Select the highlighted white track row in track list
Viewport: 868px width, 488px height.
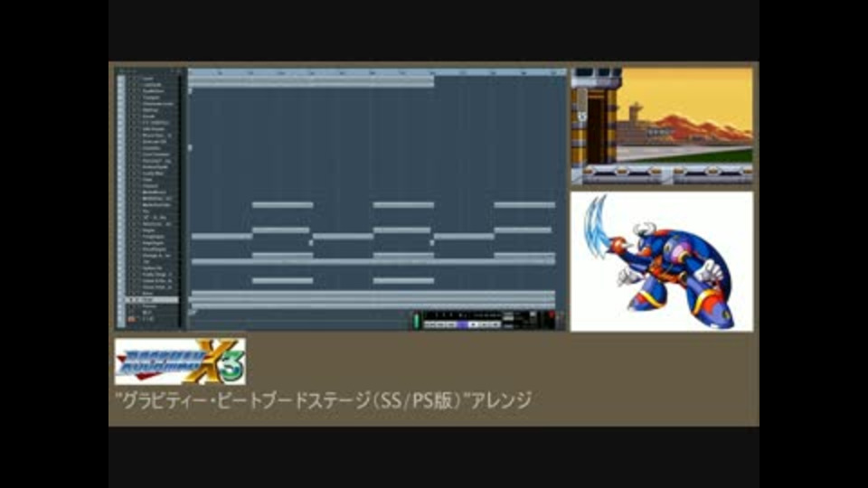pos(152,300)
